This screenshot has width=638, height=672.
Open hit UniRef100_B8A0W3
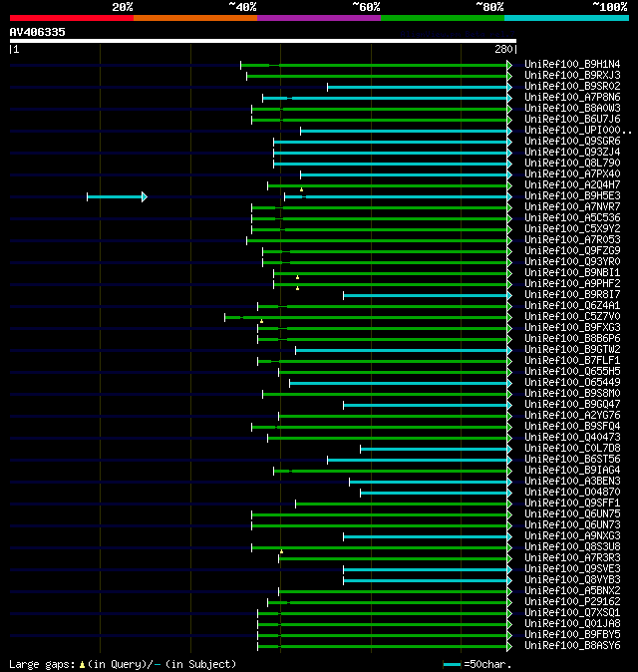572,108
